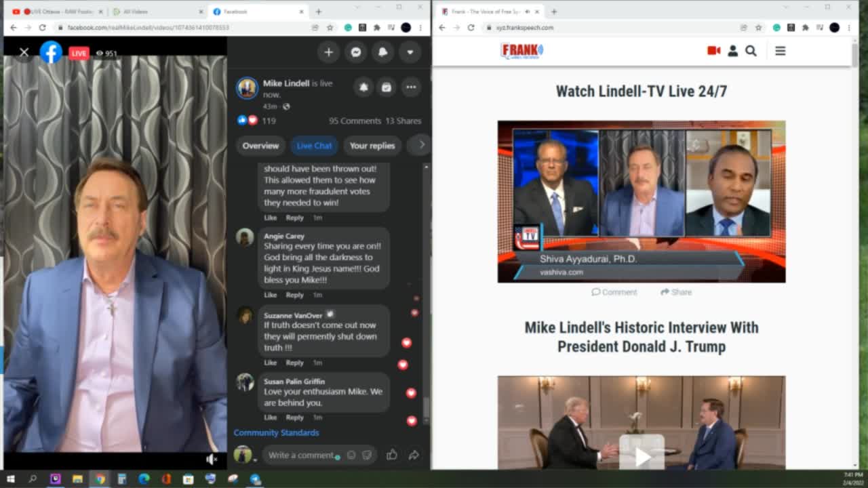Click the thumbs-up like button below chat
The height and width of the screenshot is (488, 868).
click(x=392, y=455)
